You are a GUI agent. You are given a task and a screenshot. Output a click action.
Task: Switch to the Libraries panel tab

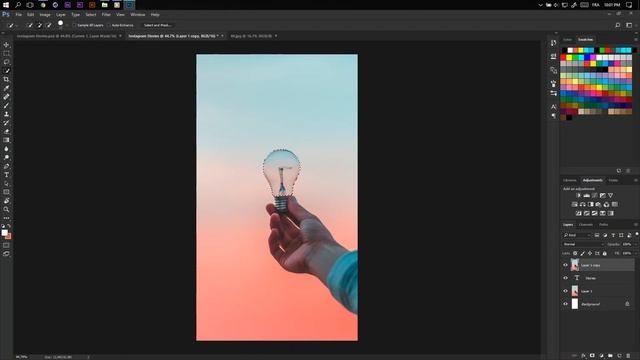click(570, 180)
